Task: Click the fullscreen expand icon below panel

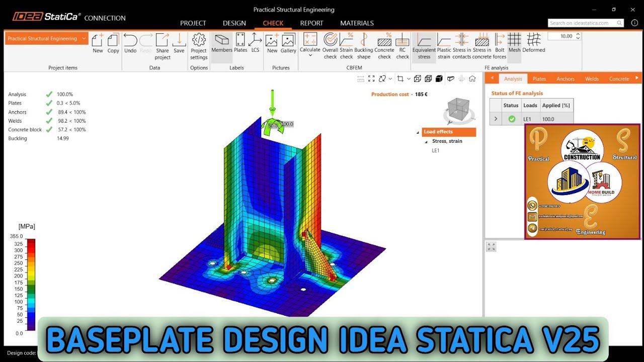Action: pos(492,247)
